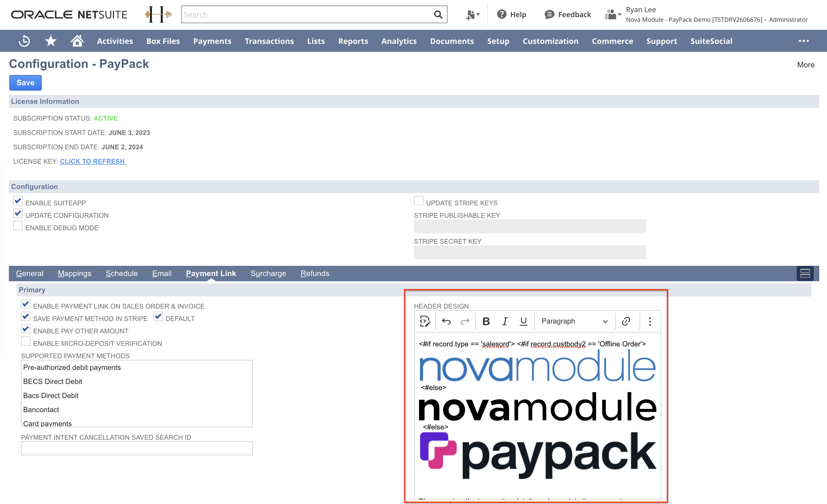Toggle the Default checkbox

point(158,317)
